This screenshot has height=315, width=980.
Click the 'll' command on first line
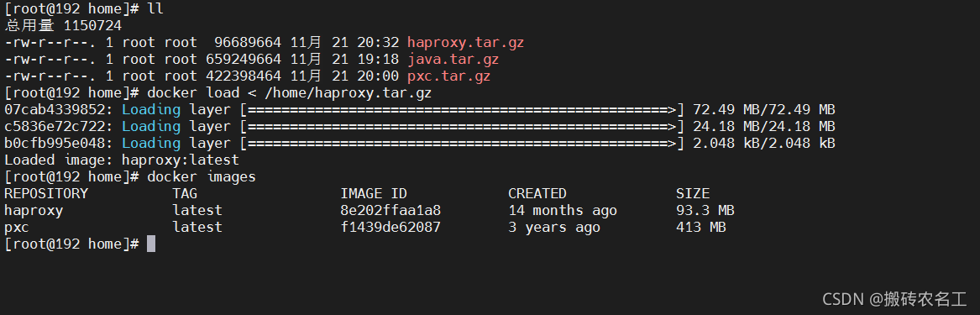tap(155, 9)
